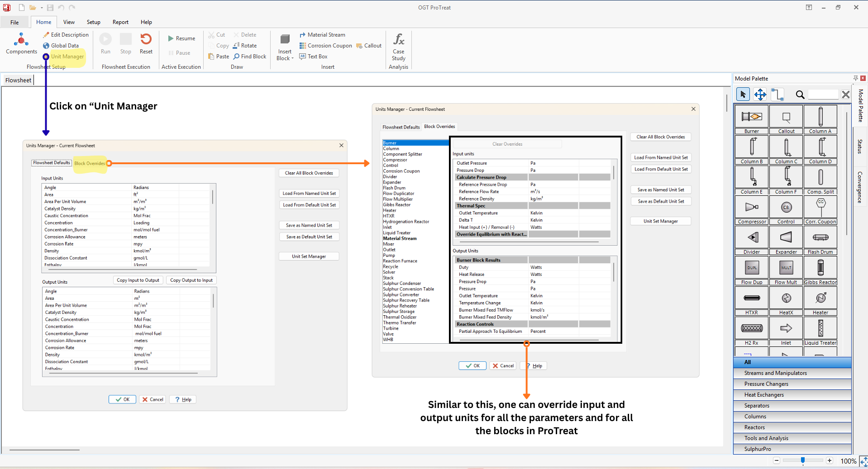Select the Compressor palette block
The width and height of the screenshot is (868, 469).
point(752,210)
